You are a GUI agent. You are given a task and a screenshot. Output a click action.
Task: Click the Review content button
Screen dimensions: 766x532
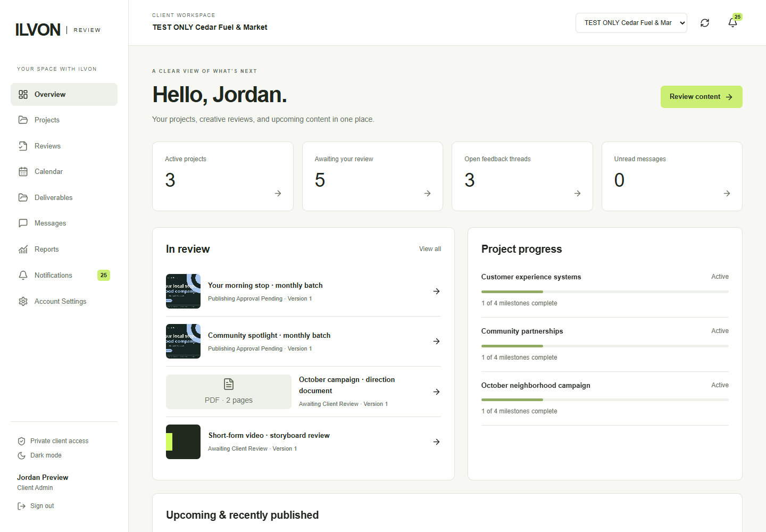point(701,97)
